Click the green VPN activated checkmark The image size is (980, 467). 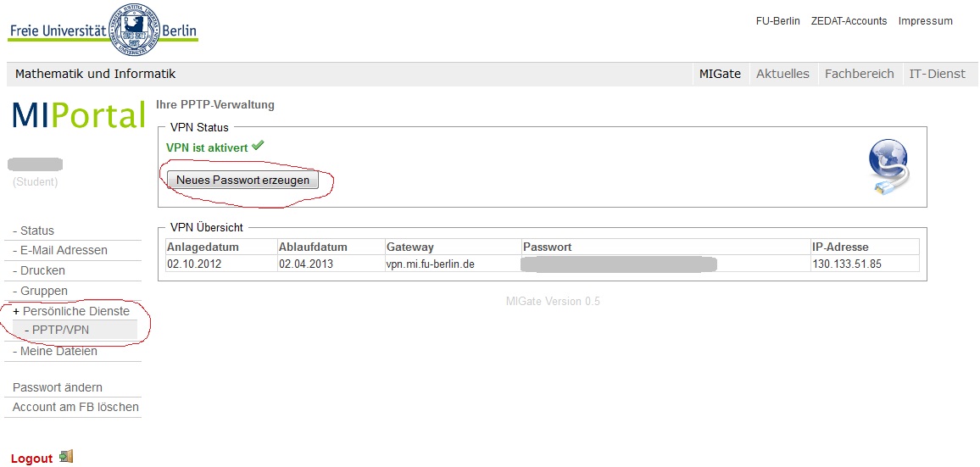point(258,146)
